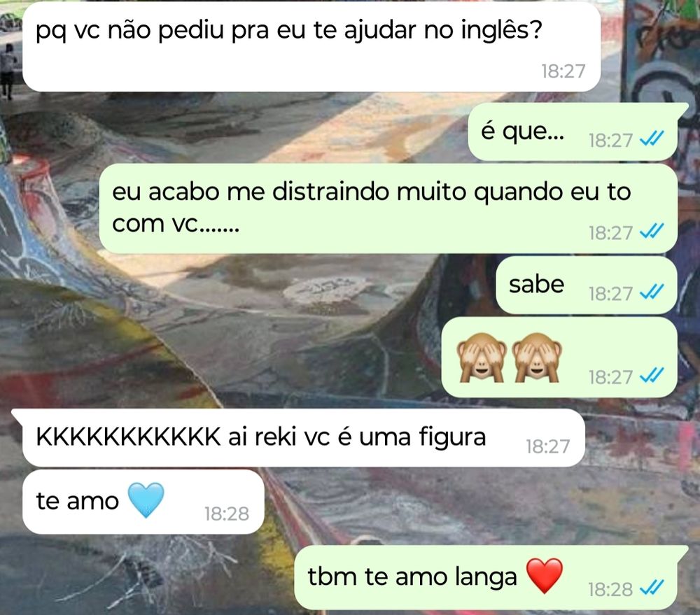The image size is (700, 615).
Task: Click the red heart emoji after 'langa'
Action: [545, 575]
